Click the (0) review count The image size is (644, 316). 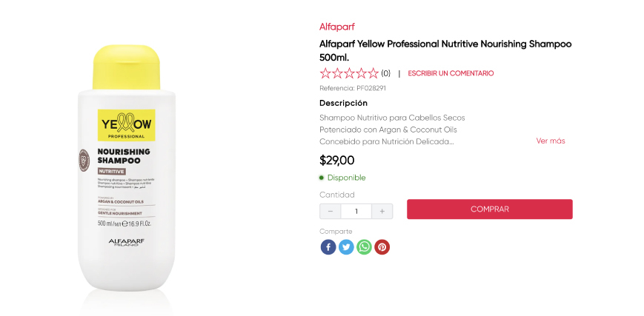click(385, 73)
